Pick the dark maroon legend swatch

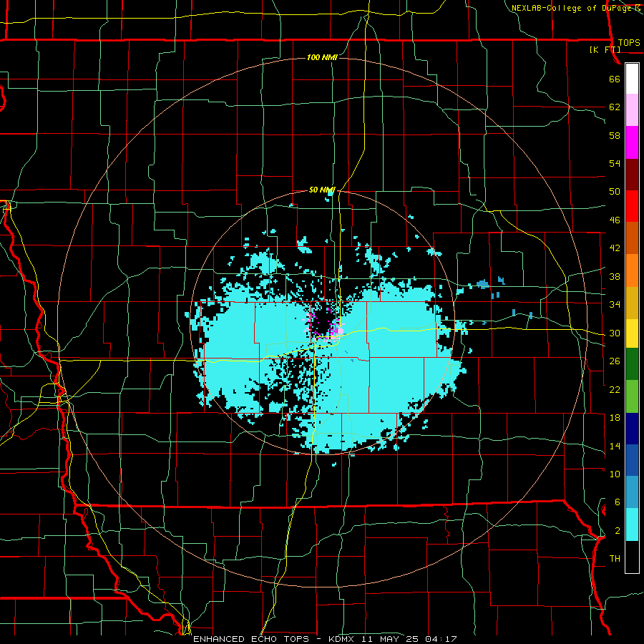click(632, 175)
